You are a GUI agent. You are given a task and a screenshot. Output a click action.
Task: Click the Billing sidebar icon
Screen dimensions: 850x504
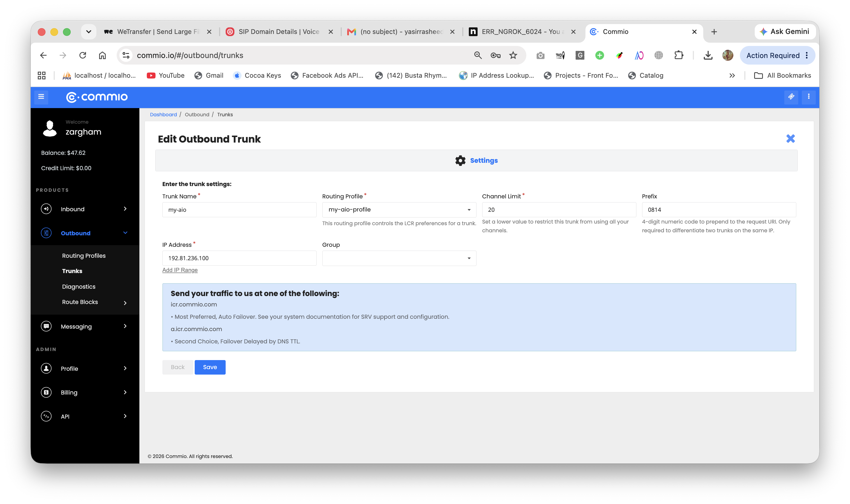[x=46, y=392]
